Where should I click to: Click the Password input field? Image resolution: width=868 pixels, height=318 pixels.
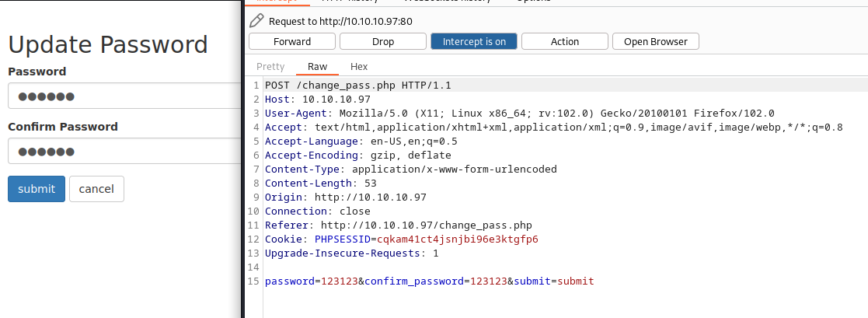pos(125,96)
